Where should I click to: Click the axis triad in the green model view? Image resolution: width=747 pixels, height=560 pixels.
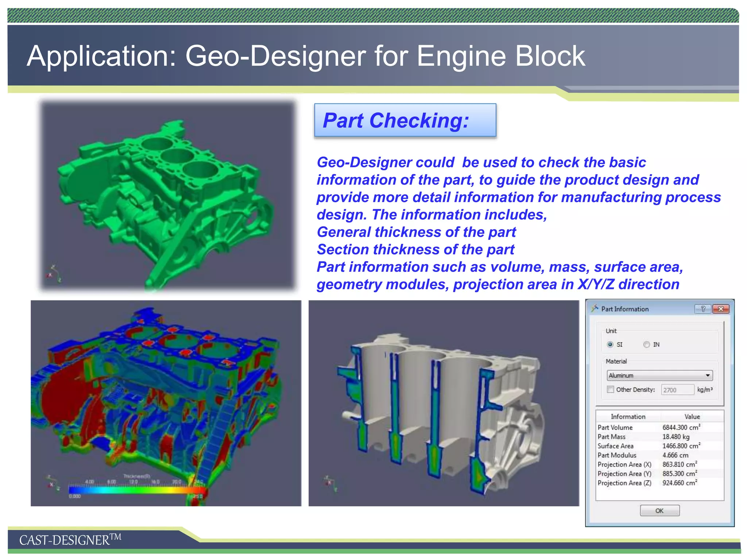(54, 273)
